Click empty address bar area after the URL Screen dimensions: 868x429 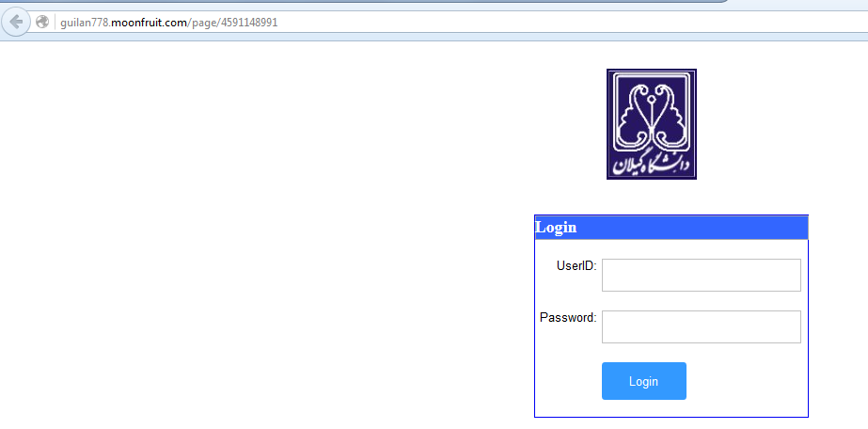point(554,23)
